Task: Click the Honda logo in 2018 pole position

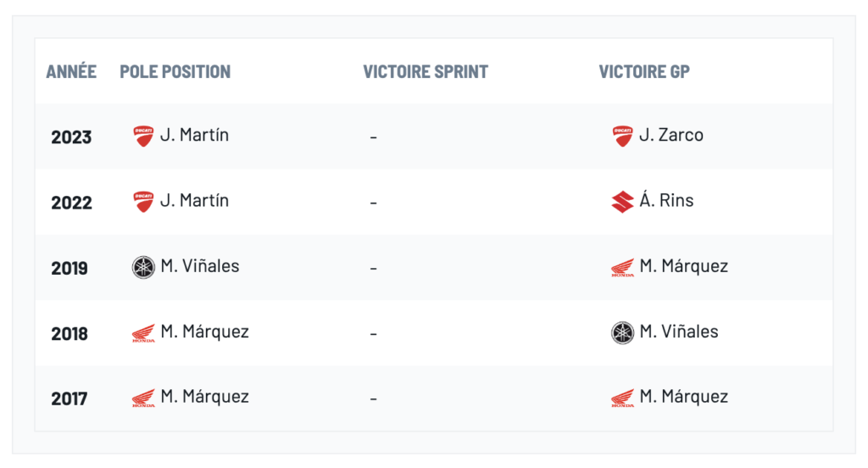Action: [143, 333]
